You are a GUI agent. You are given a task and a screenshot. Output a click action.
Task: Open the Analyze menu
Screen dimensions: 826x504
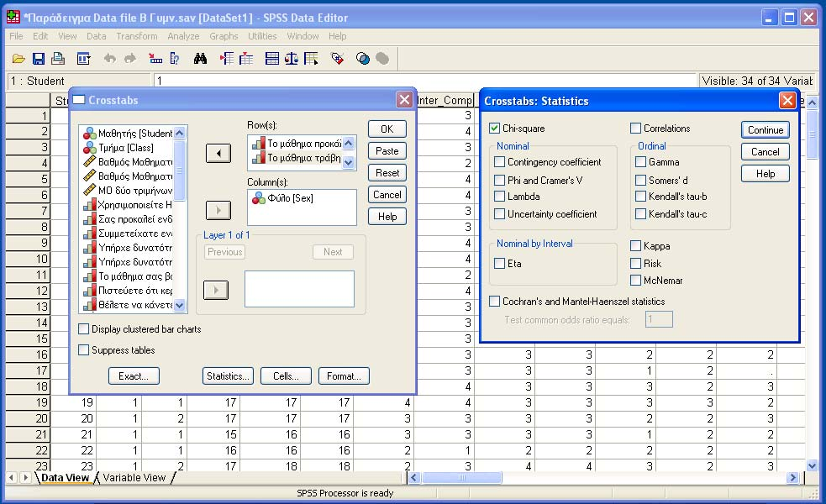pos(183,36)
